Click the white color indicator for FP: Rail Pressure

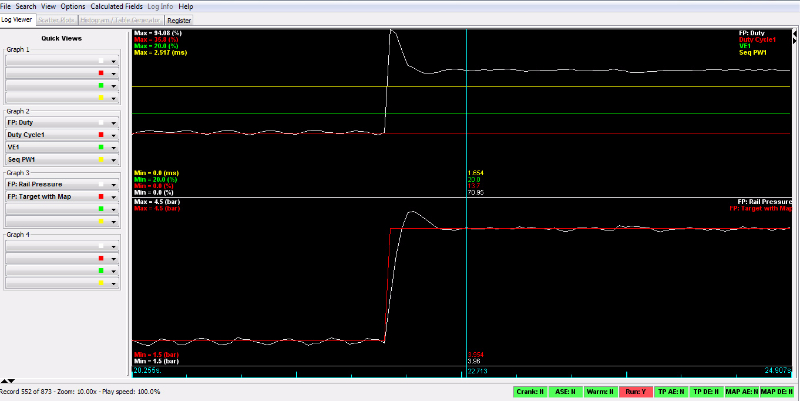100,184
